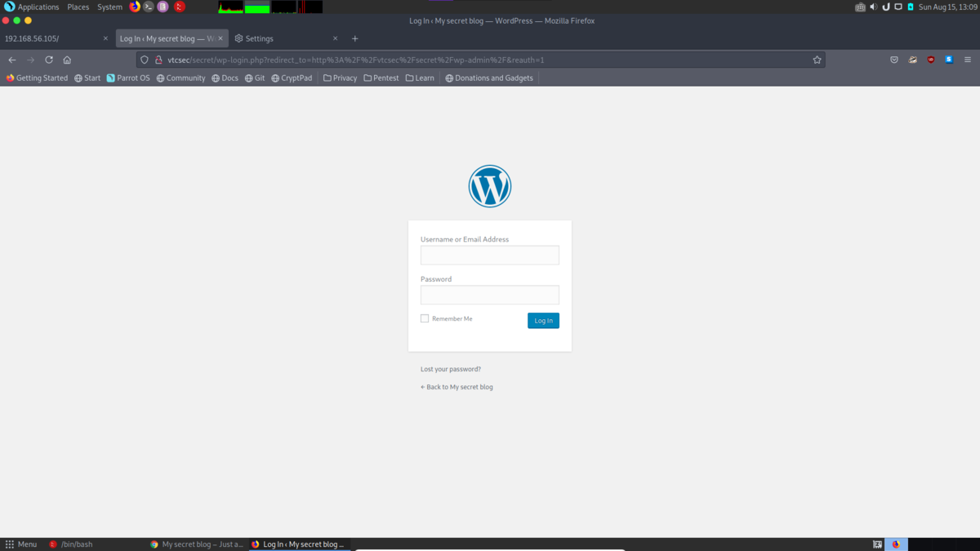The height and width of the screenshot is (551, 980).
Task: Click the purple notes launcher in panel
Action: click(163, 7)
